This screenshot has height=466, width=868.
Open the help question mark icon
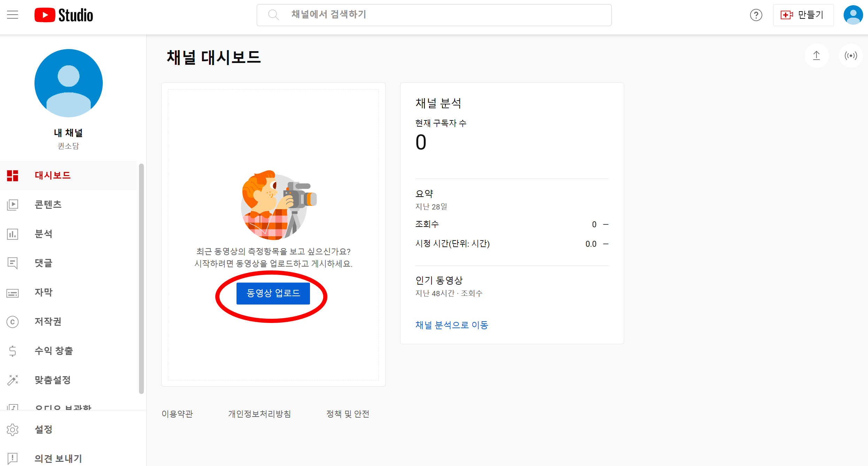pyautogui.click(x=756, y=15)
